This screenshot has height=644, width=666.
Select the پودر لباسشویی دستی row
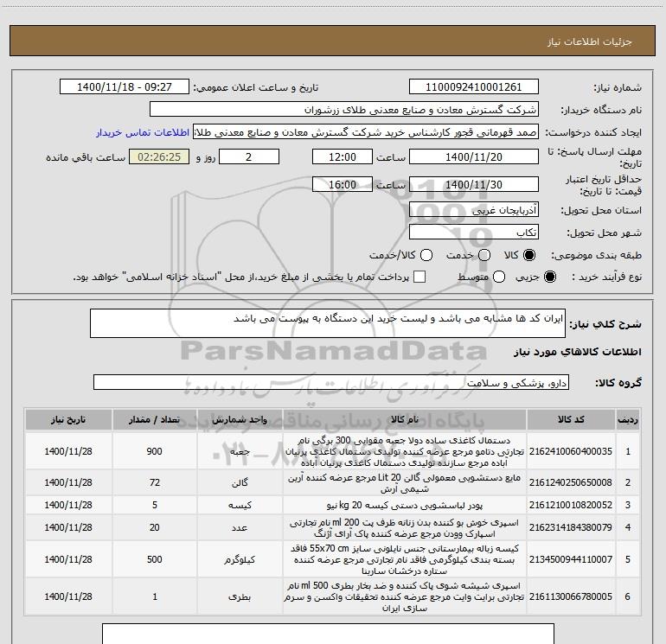(x=333, y=505)
